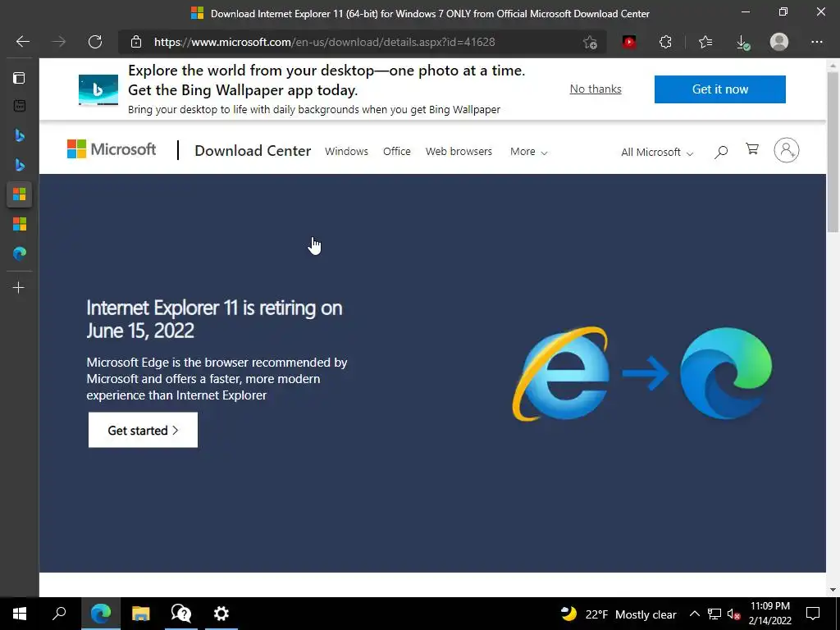Open the Extensions puzzle icon

pyautogui.click(x=665, y=42)
